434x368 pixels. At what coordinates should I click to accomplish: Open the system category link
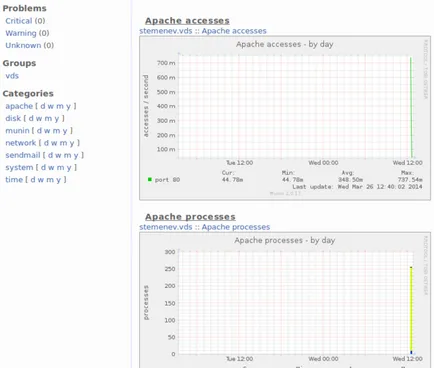click(19, 168)
